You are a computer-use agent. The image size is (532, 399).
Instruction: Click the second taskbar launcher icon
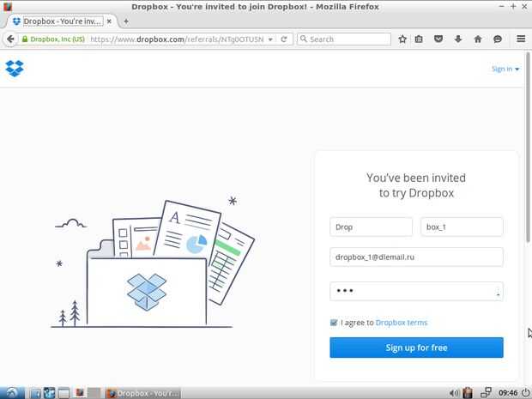[49, 393]
